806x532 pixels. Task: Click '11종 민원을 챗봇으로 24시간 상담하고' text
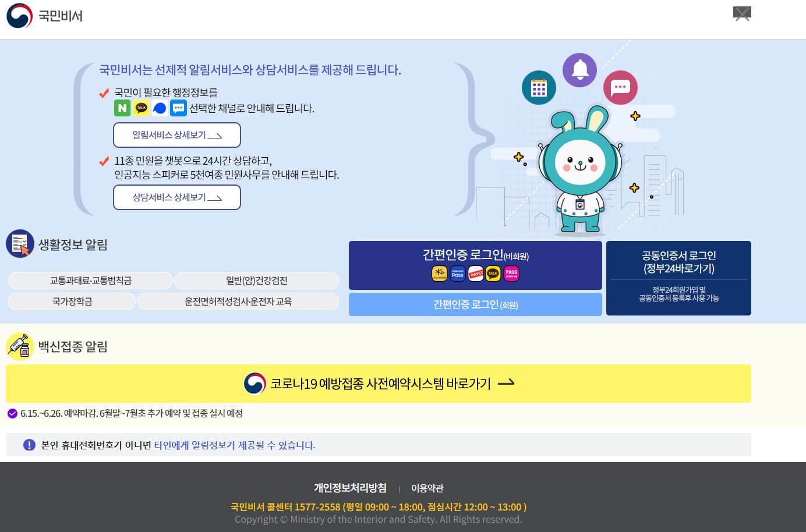pos(193,161)
